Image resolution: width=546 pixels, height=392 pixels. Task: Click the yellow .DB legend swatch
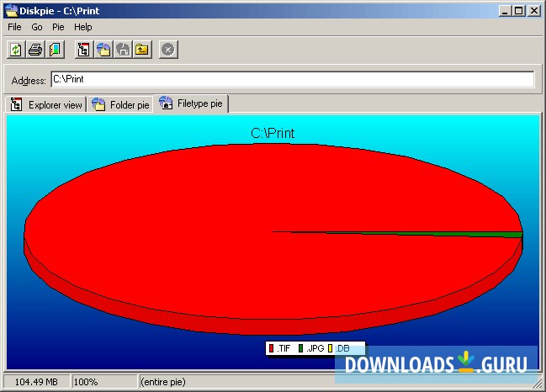(330, 348)
